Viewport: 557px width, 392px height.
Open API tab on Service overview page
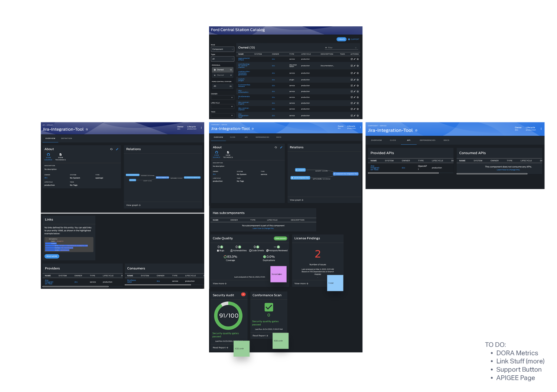click(x=246, y=137)
